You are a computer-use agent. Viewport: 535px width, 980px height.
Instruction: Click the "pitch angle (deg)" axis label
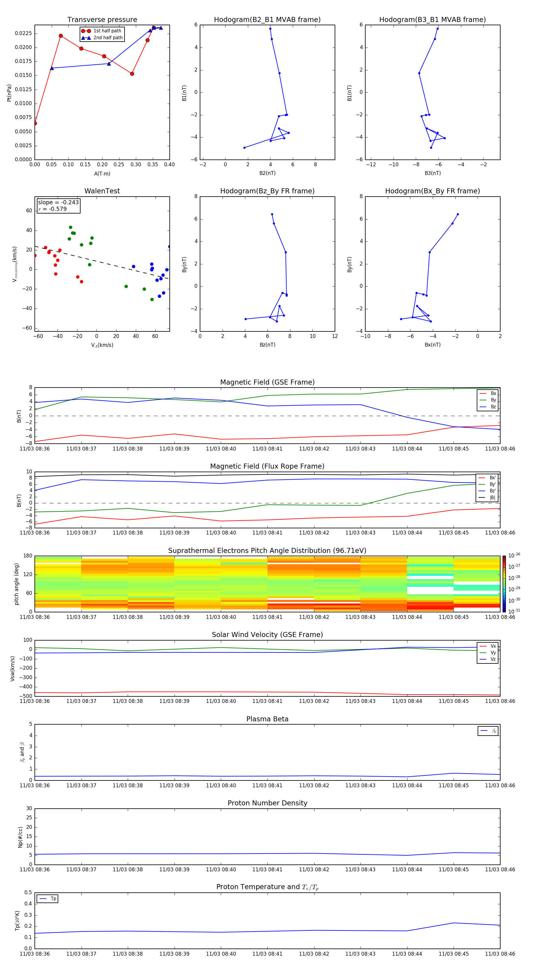[x=16, y=584]
